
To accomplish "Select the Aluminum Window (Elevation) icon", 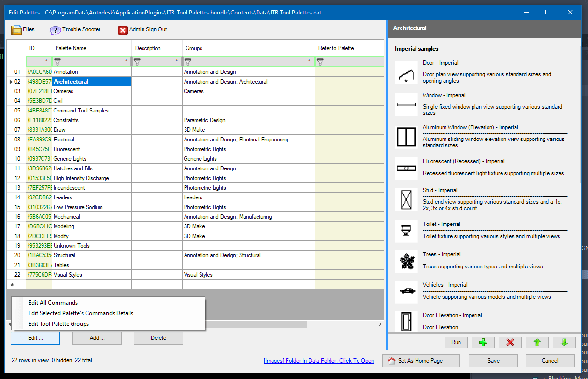I will pos(406,137).
